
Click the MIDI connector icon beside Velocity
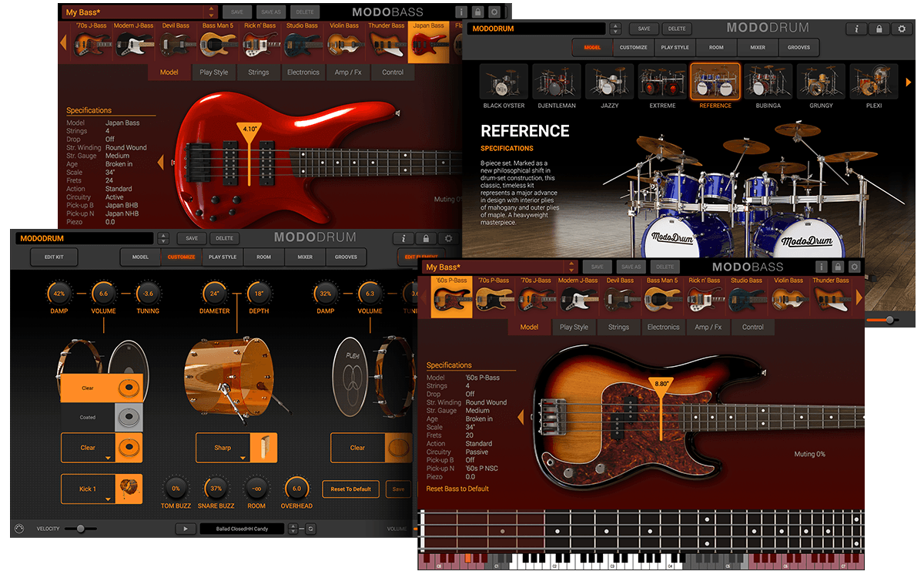click(20, 529)
